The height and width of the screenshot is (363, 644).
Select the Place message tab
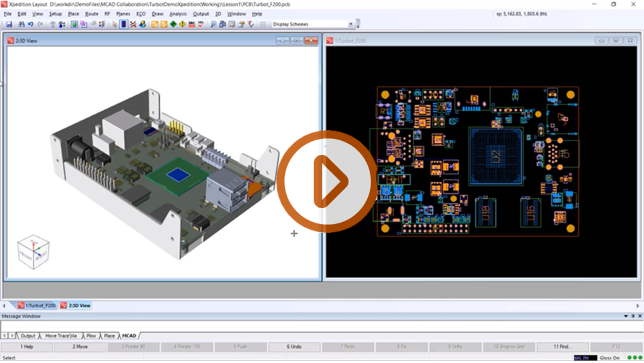pyautogui.click(x=109, y=336)
